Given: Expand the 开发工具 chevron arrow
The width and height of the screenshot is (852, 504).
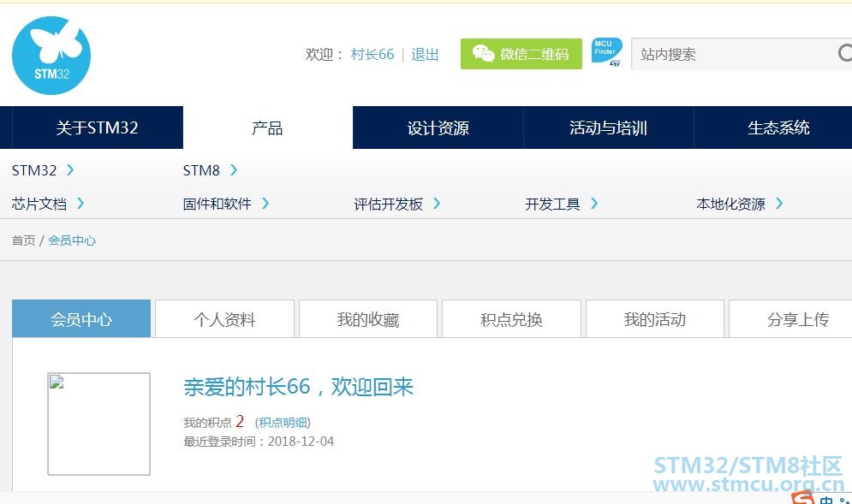Looking at the screenshot, I should (x=594, y=203).
